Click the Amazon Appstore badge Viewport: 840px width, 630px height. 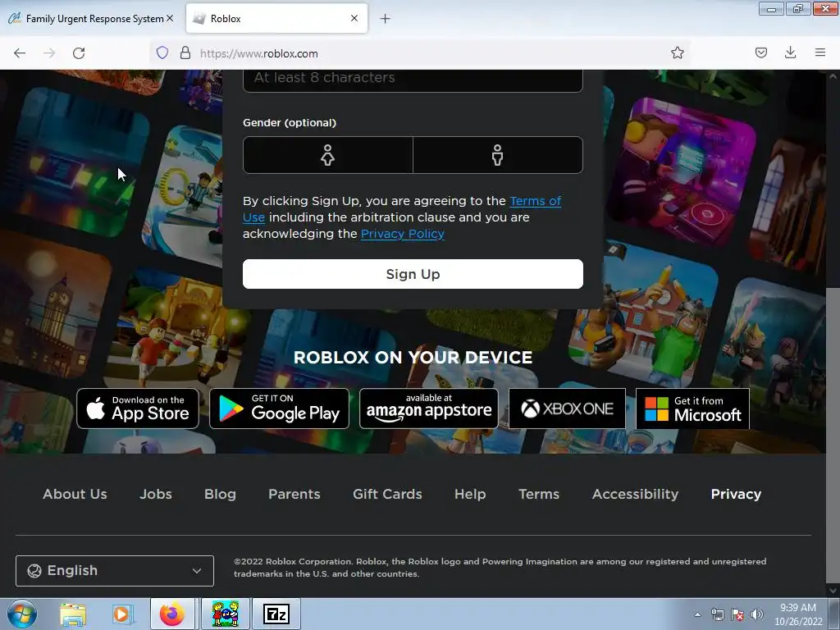tap(428, 409)
